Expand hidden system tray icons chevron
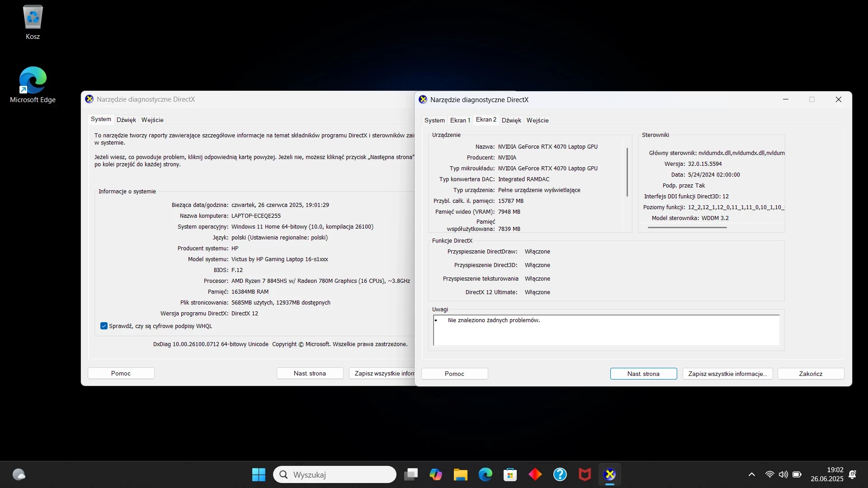The width and height of the screenshot is (868, 488). pyautogui.click(x=751, y=474)
